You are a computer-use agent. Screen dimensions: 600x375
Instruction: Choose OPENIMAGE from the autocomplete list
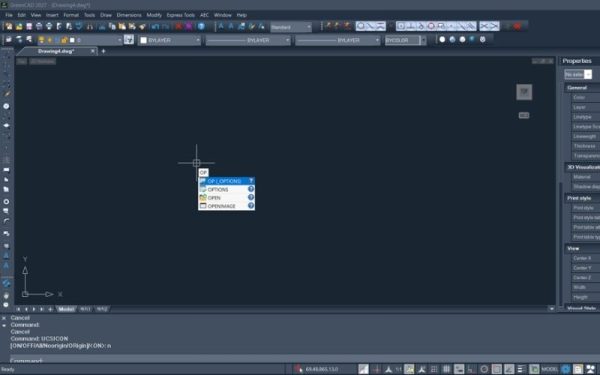pyautogui.click(x=227, y=206)
